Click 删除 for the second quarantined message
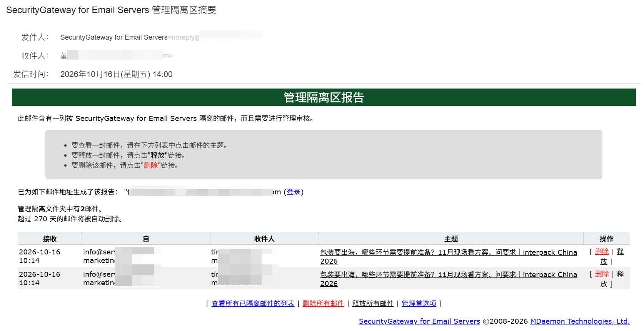The width and height of the screenshot is (644, 331). click(x=602, y=274)
